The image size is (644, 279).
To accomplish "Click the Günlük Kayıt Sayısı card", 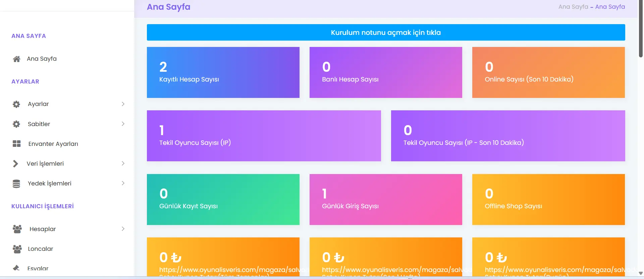I will pos(223,200).
